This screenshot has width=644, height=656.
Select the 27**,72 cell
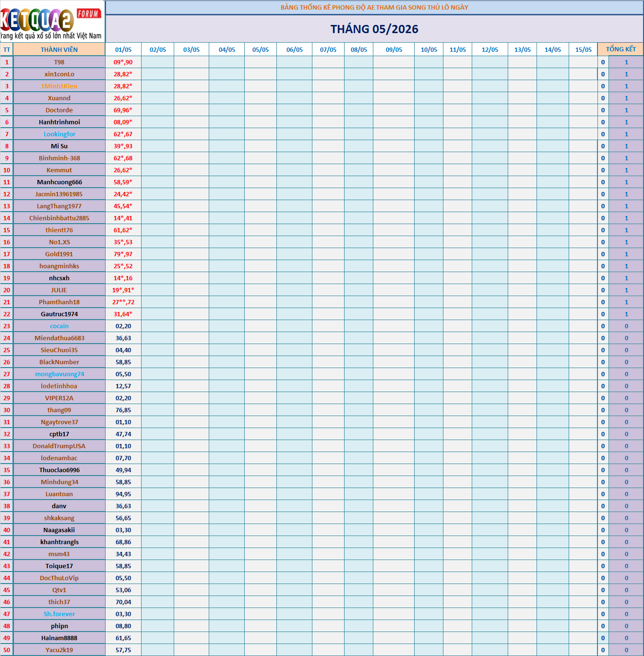pyautogui.click(x=123, y=302)
